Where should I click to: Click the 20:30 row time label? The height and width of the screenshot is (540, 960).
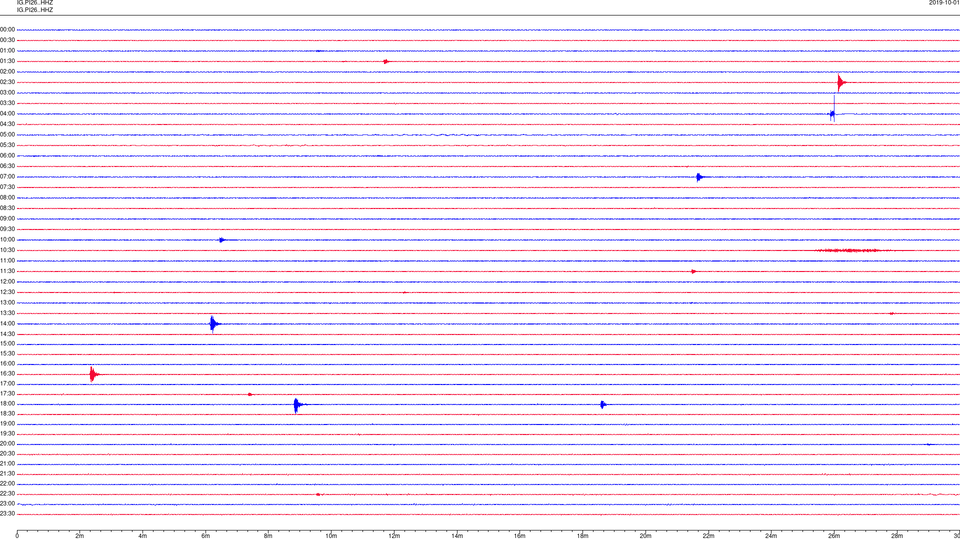7,454
